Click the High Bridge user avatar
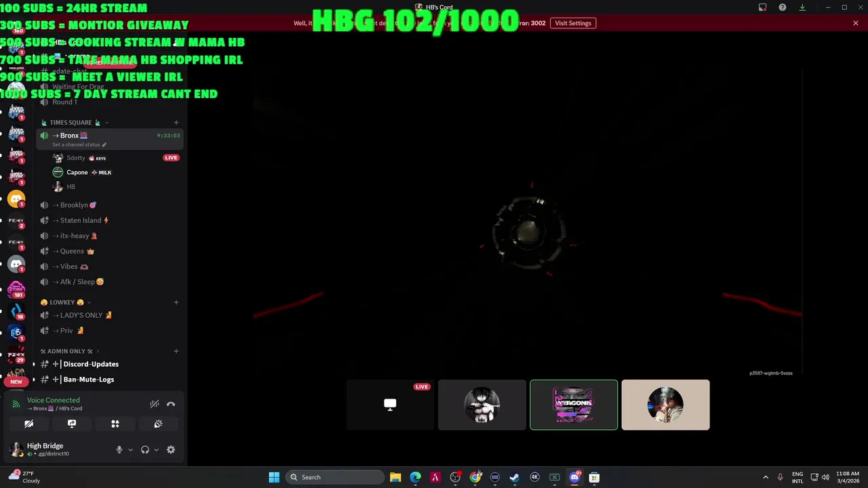Viewport: 868px width, 488px height. point(16,449)
